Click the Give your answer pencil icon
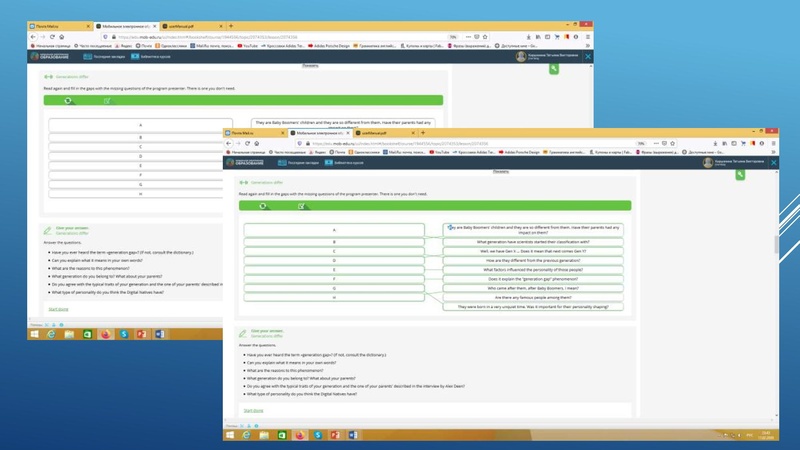 (x=242, y=332)
